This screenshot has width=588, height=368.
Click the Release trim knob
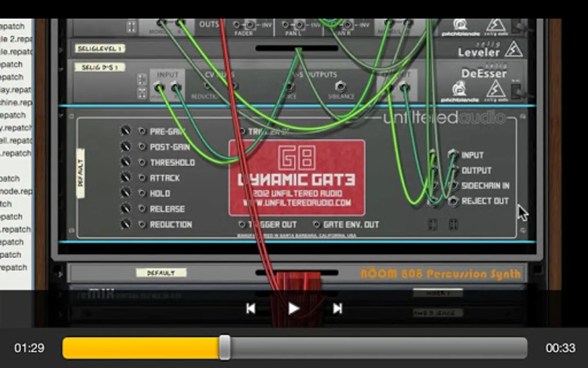pyautogui.click(x=125, y=209)
